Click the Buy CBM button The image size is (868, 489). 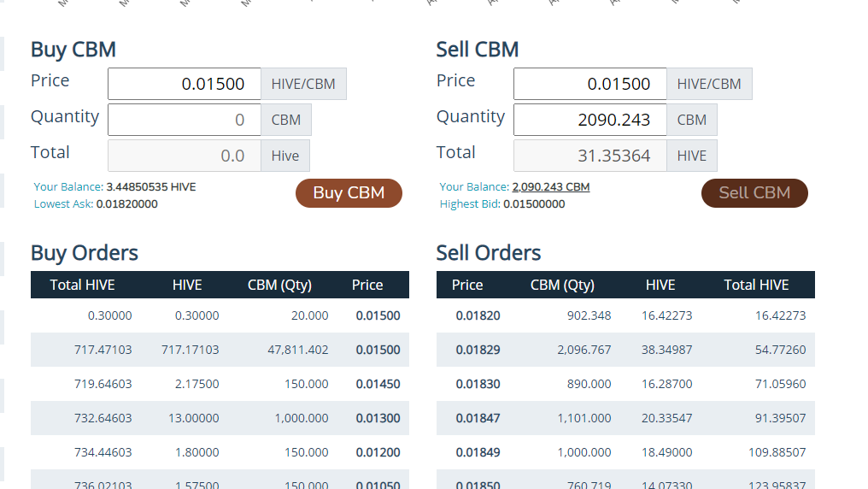click(x=349, y=193)
